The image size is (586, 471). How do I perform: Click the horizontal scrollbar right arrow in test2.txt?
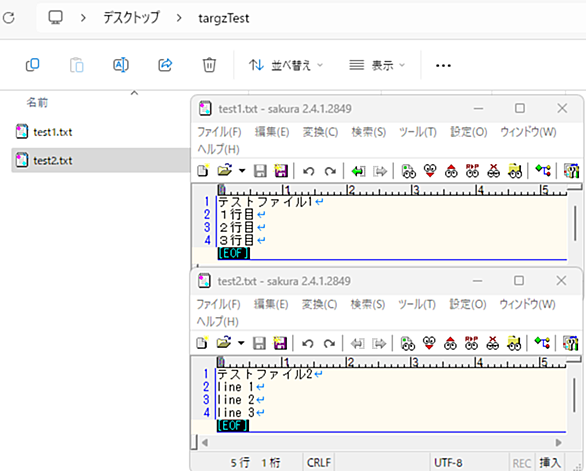[559, 443]
